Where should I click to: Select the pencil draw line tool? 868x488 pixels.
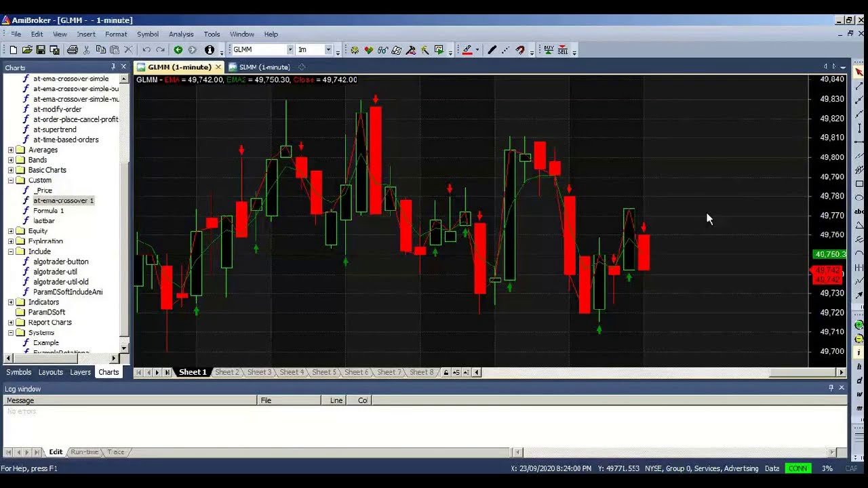point(492,50)
